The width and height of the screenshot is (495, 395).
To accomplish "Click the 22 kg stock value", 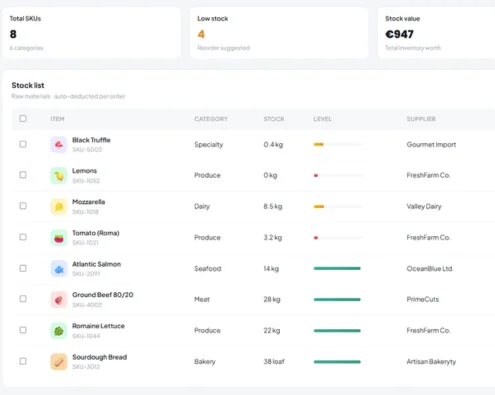I will 272,330.
